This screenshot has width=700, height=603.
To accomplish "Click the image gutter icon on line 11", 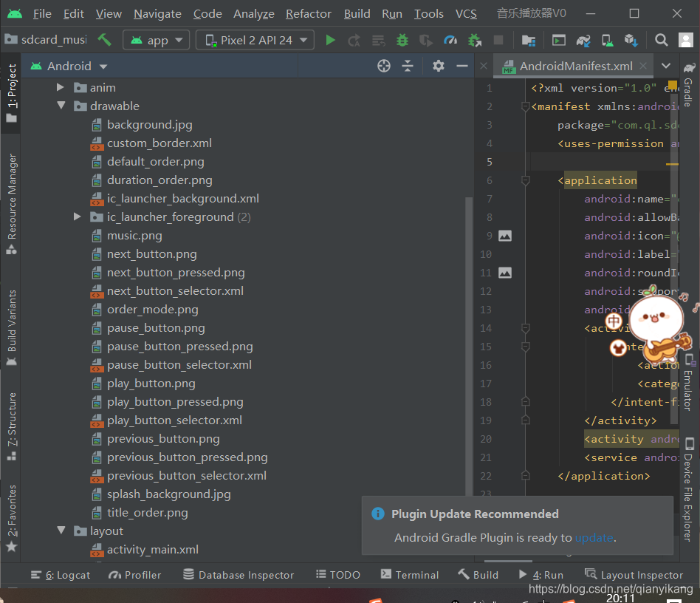I will click(505, 273).
